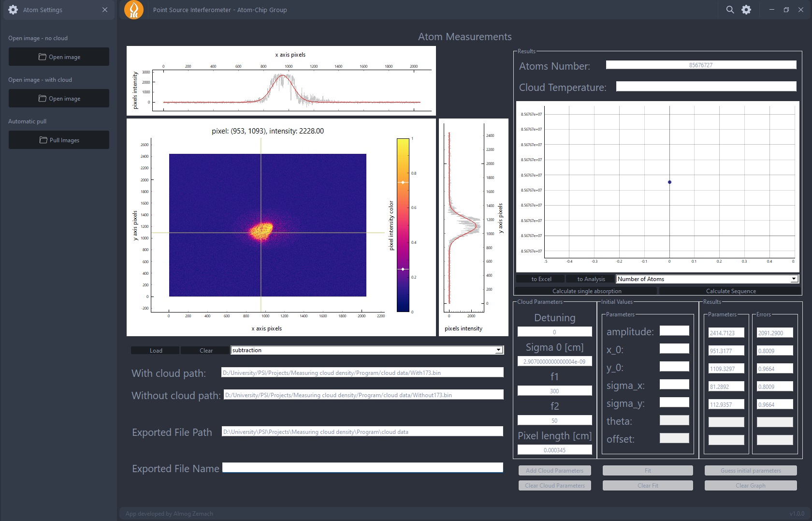Click the f2 value field
The height and width of the screenshot is (521, 812).
[x=554, y=420]
